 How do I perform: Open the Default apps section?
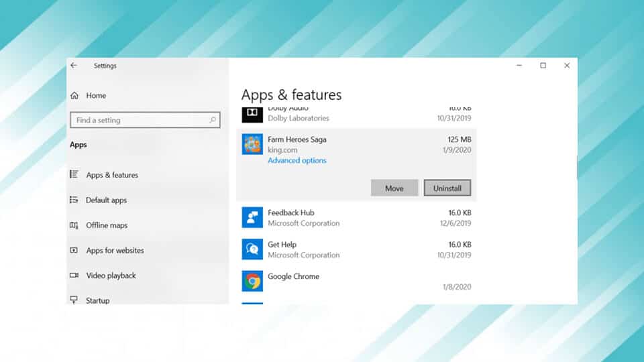(x=107, y=200)
